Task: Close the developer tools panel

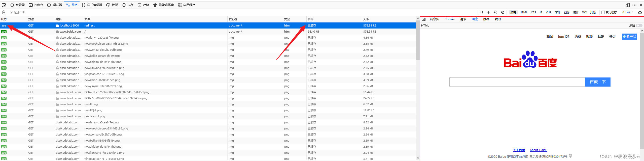Action: (x=641, y=5)
